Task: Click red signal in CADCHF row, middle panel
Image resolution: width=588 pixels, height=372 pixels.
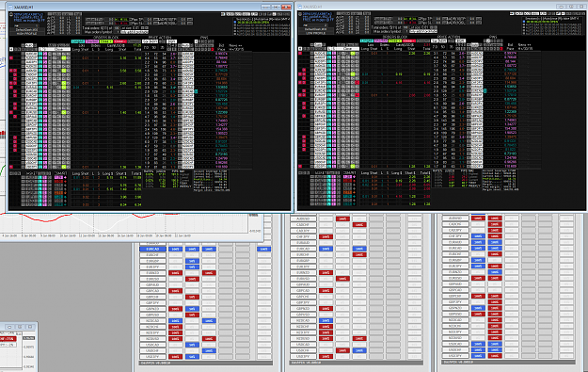Action: 359,224
